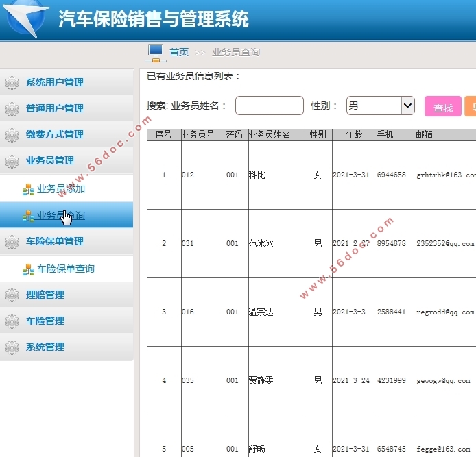476x457 pixels.
Task: Click the orange button beside 查找
Action: (x=471, y=107)
